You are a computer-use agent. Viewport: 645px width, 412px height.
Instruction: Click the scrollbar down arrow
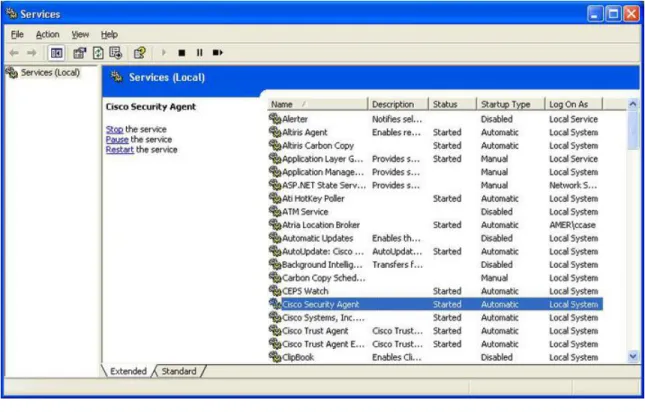(633, 356)
